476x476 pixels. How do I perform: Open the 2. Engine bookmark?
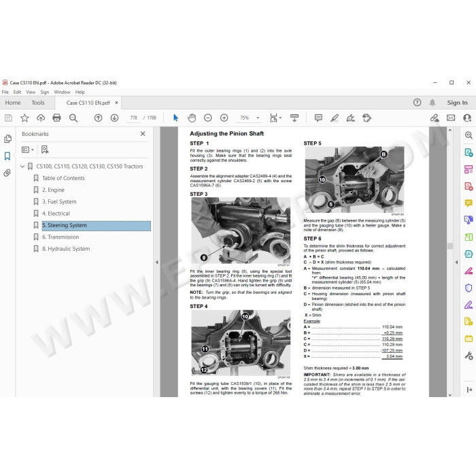pyautogui.click(x=53, y=190)
